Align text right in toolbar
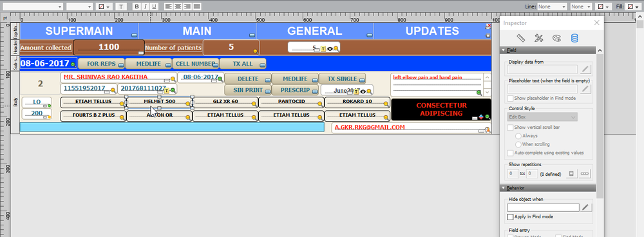Image resolution: width=644 pixels, height=237 pixels. point(187,6)
